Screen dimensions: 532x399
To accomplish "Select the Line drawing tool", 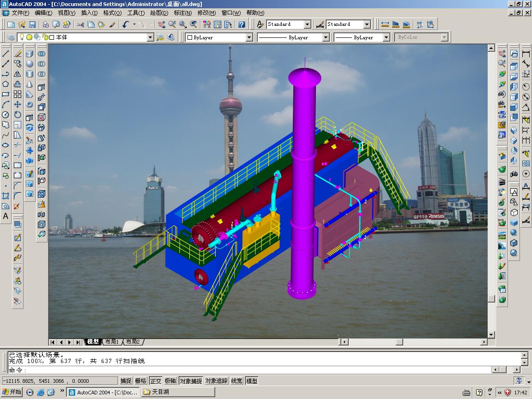I will 6,54.
